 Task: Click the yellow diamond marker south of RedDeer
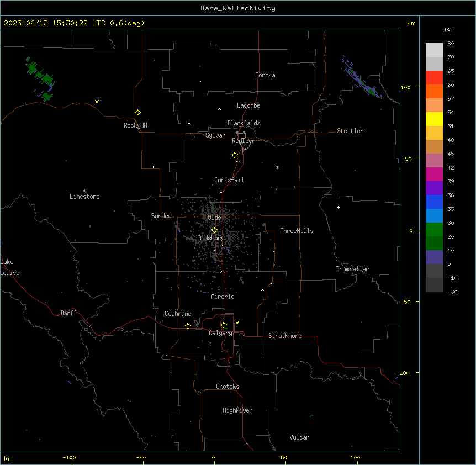235,155
